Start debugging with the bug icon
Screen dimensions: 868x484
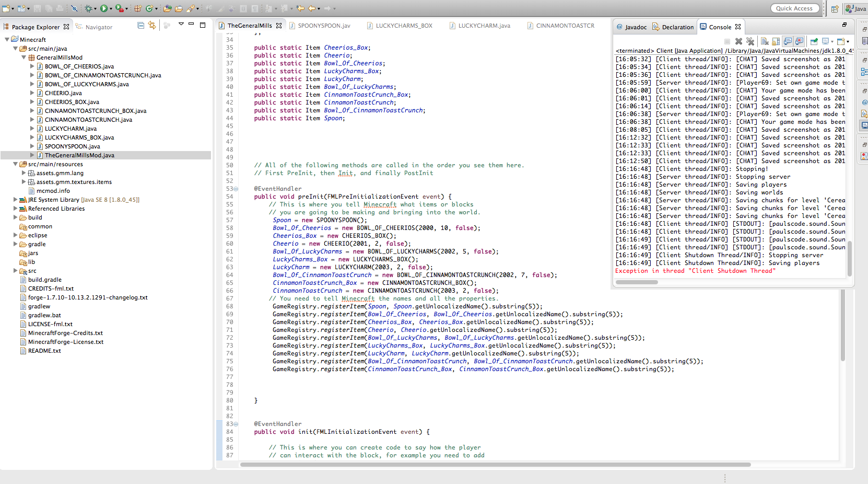tap(88, 8)
